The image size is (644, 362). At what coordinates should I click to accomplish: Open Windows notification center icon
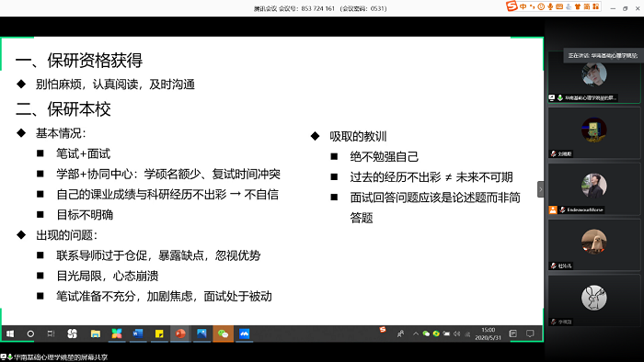[530, 334]
